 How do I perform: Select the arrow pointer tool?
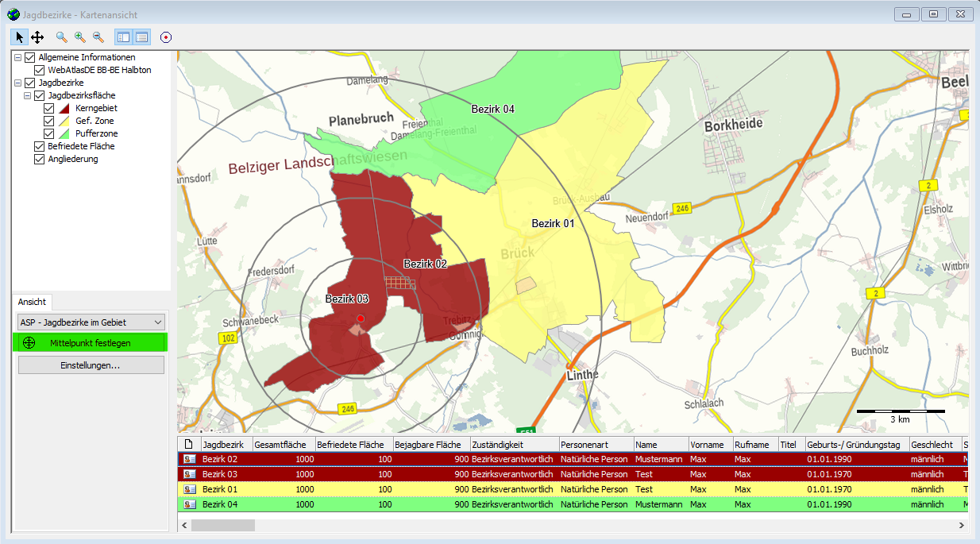(20, 37)
